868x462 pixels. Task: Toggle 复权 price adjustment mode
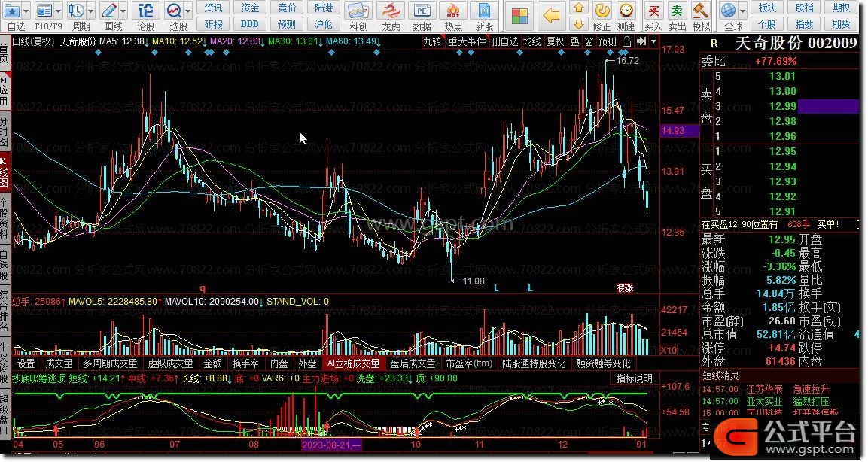tap(556, 41)
